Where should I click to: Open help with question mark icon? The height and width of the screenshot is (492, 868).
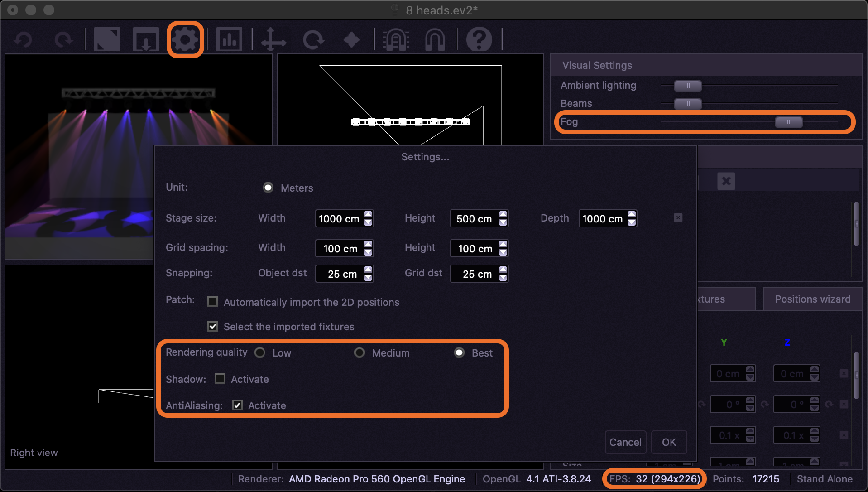479,40
